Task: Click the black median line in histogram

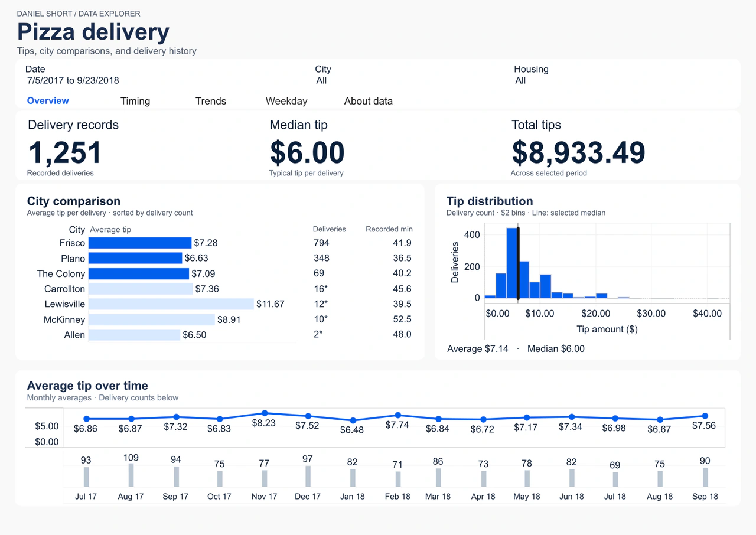Action: [518, 263]
